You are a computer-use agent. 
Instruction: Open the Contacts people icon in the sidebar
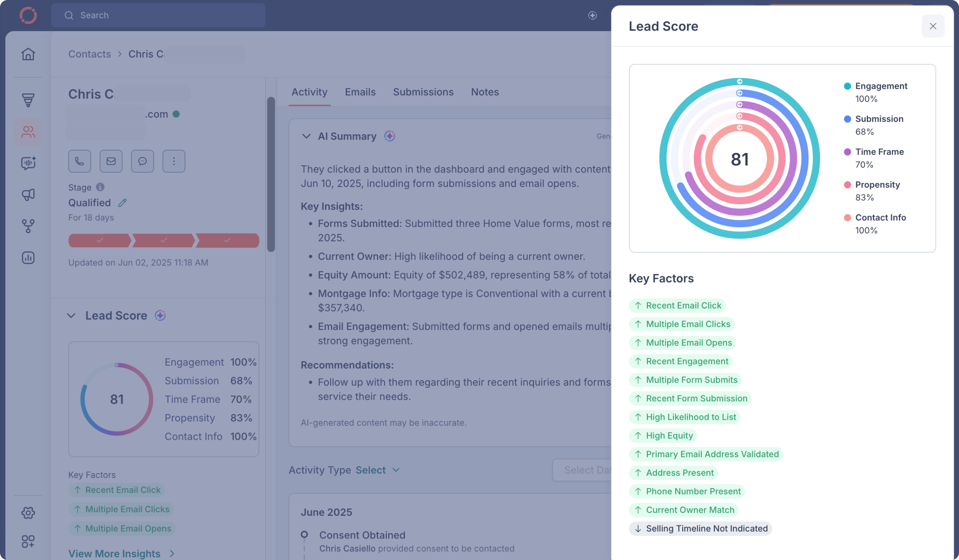coord(28,132)
